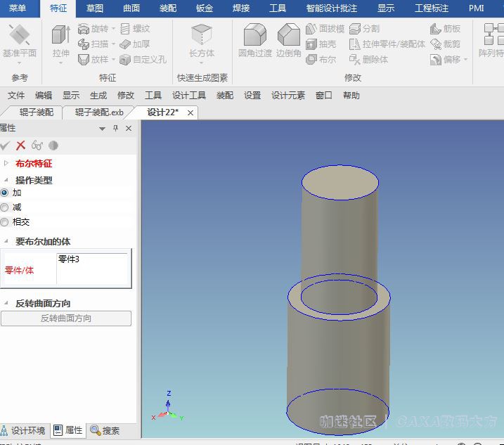Select the 裁剪 trim tool
The width and height of the screenshot is (504, 445).
click(445, 44)
